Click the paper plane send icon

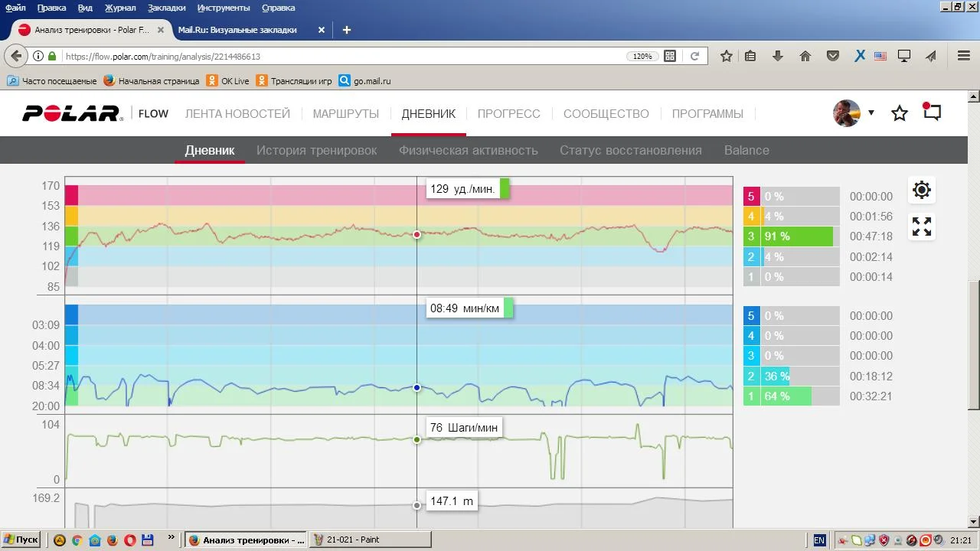931,56
